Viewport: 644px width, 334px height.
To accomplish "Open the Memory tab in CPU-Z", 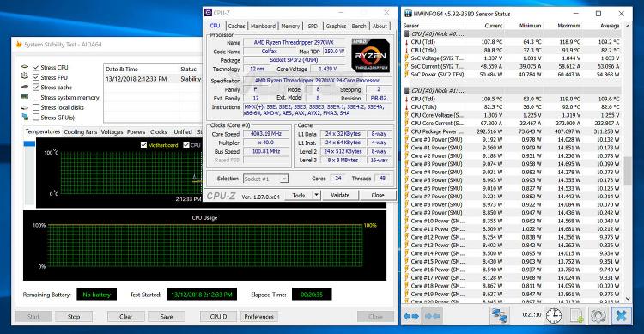I will (x=290, y=26).
